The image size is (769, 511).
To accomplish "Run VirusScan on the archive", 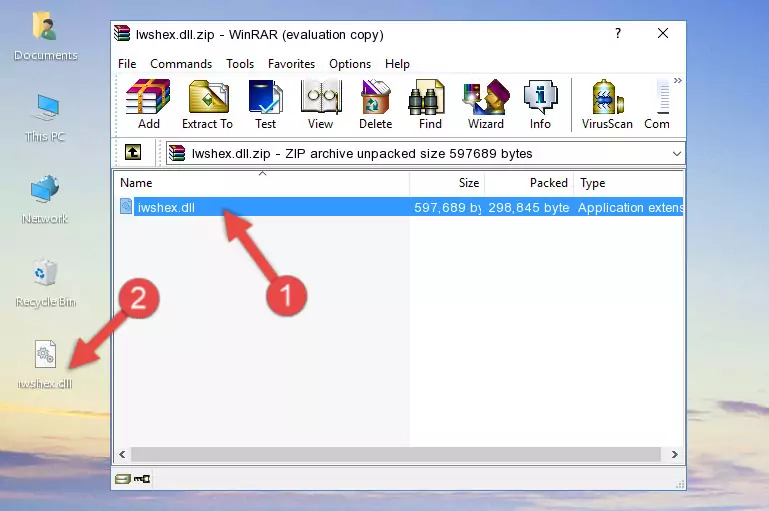I will (607, 104).
